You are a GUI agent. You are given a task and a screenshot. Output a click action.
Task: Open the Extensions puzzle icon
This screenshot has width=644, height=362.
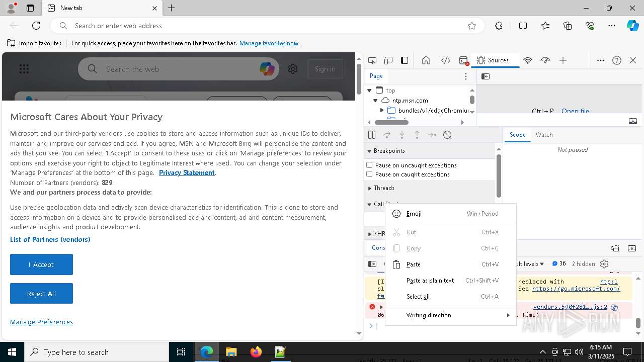click(x=499, y=26)
